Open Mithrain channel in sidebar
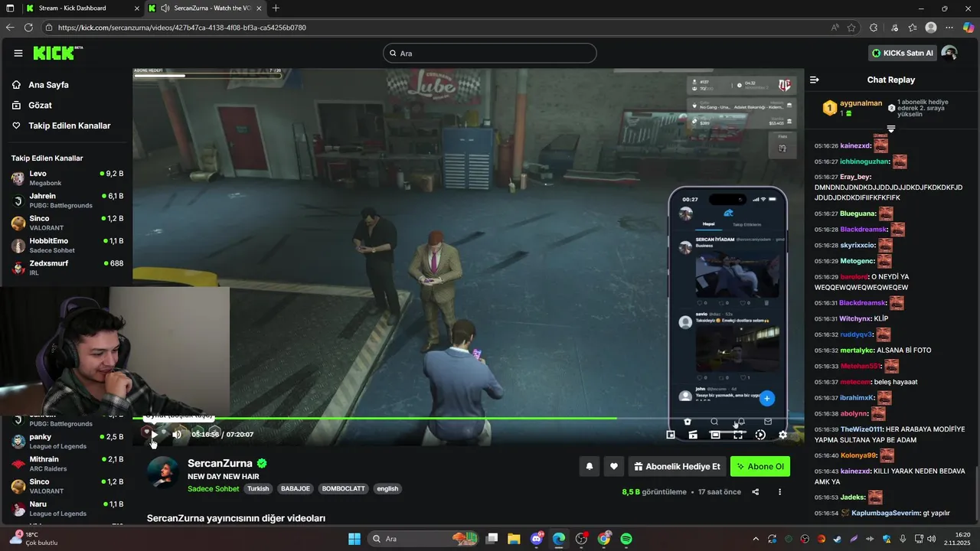Viewport: 980px width, 551px height. point(67,464)
